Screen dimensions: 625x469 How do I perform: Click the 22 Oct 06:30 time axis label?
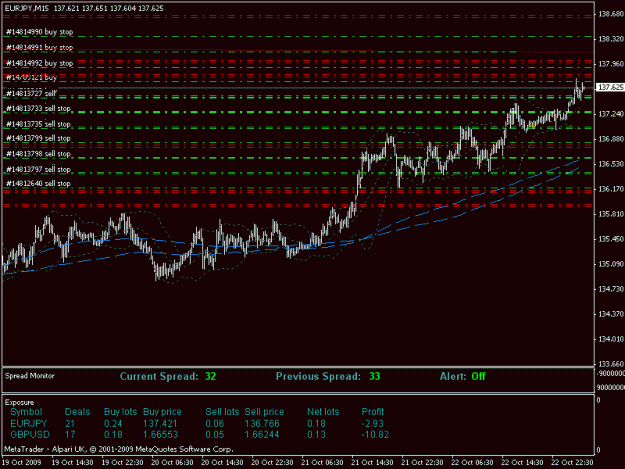click(472, 463)
